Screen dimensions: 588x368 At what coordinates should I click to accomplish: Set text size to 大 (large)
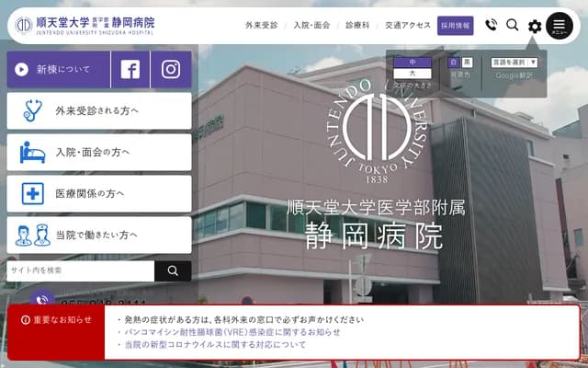413,74
